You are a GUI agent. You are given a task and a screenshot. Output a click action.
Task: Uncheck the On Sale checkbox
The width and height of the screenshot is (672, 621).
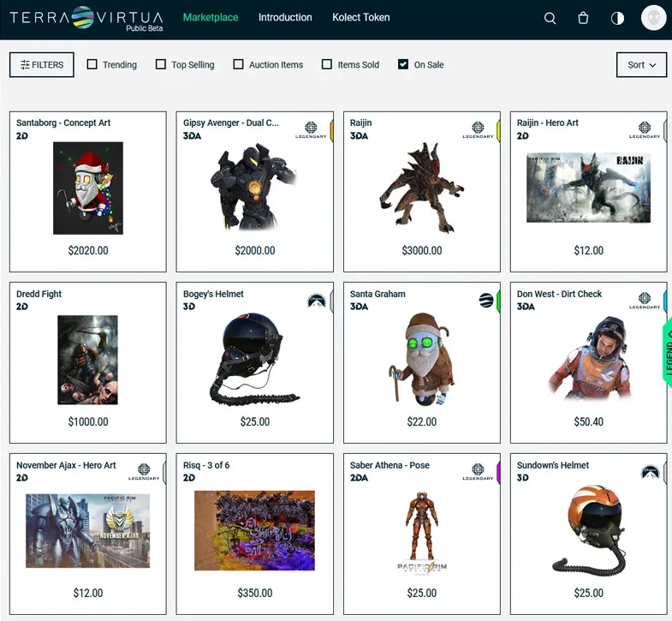[403, 64]
